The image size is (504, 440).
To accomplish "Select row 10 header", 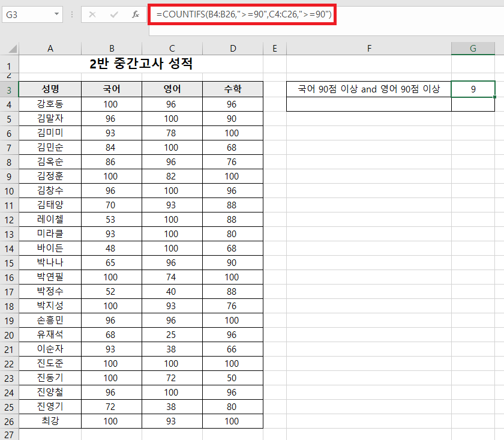I will pos(9,191).
